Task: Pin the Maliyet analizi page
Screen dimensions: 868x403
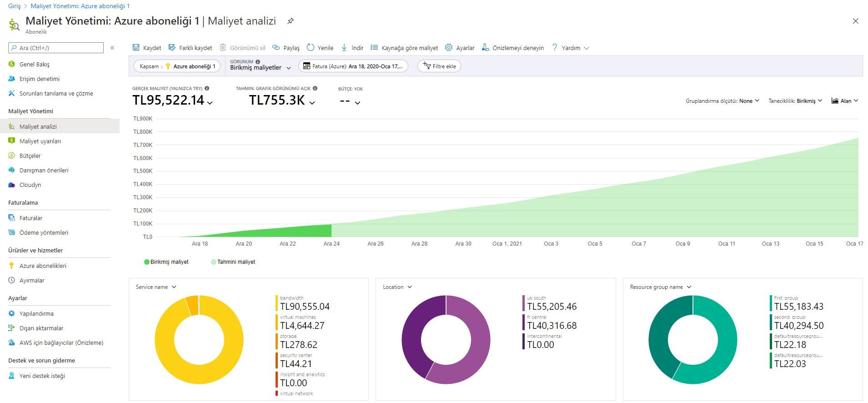Action: tap(291, 21)
